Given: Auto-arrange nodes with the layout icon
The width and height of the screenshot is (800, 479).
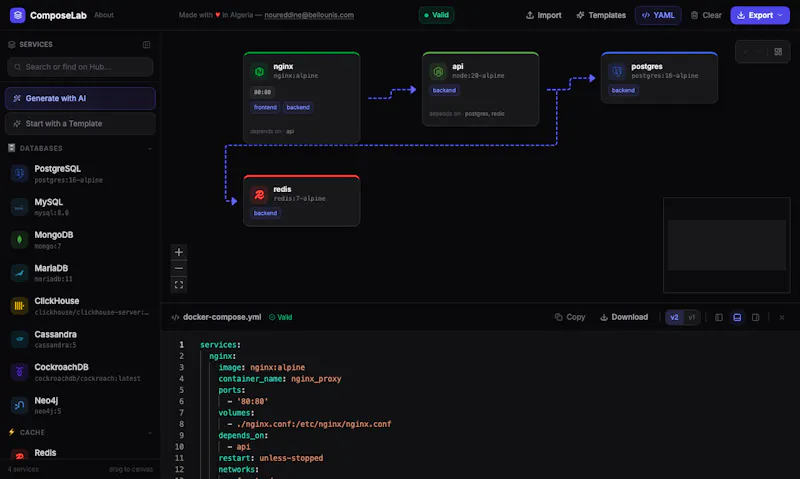Looking at the screenshot, I should tap(778, 52).
